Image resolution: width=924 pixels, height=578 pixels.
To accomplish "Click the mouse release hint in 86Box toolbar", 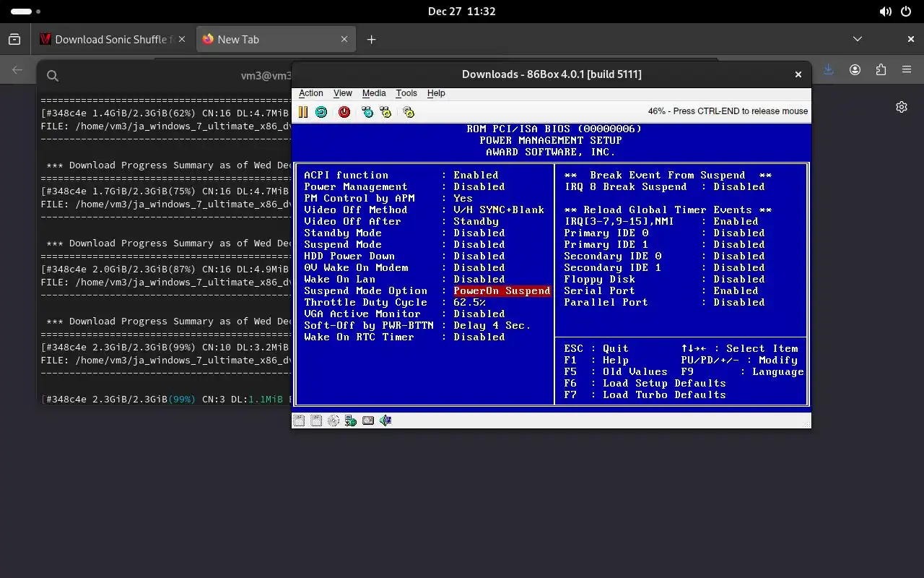I will [x=728, y=111].
